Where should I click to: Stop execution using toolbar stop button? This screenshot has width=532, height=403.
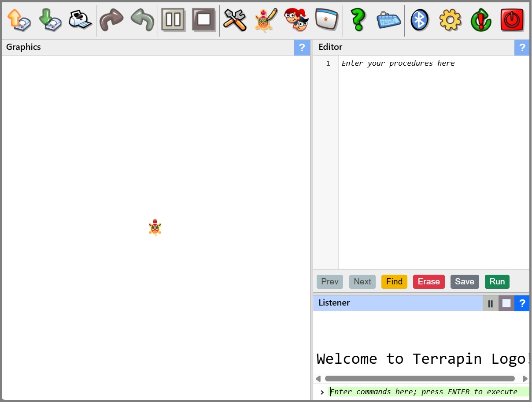coord(203,20)
